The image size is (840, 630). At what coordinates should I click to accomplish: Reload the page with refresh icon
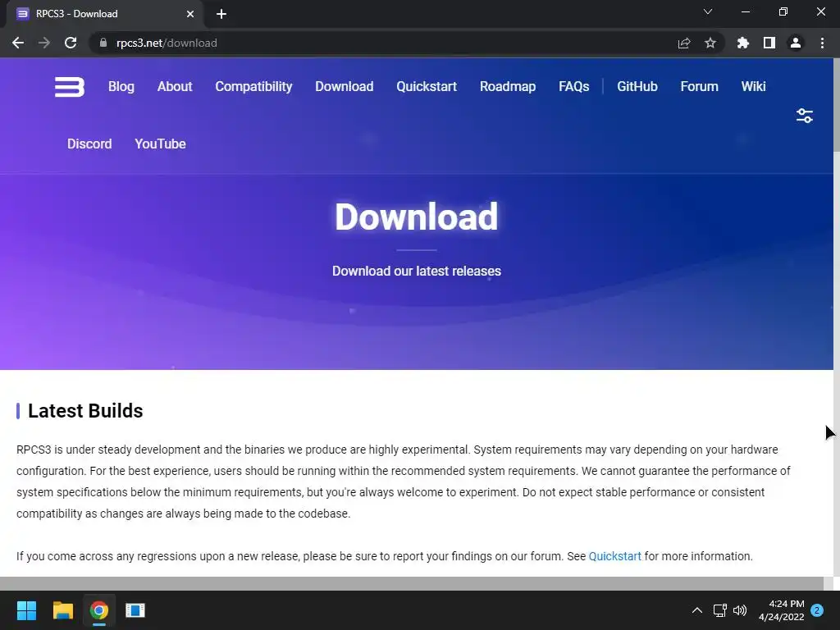coord(71,43)
